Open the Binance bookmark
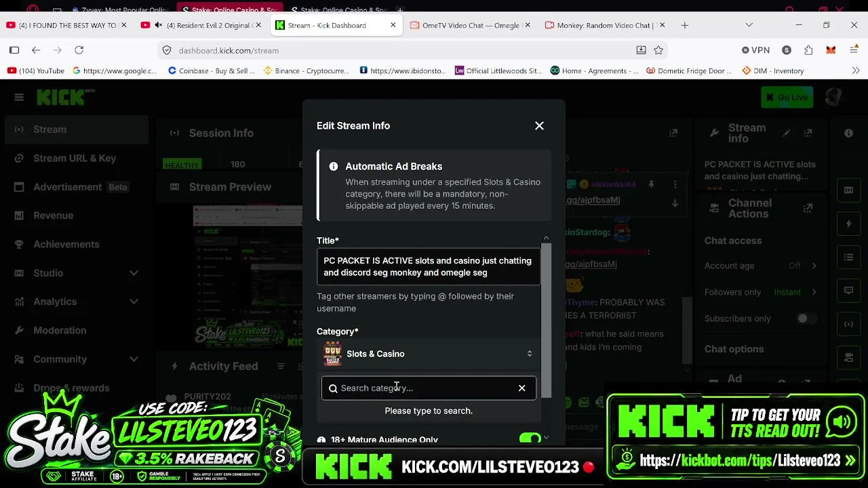The width and height of the screenshot is (868, 488). click(x=307, y=70)
